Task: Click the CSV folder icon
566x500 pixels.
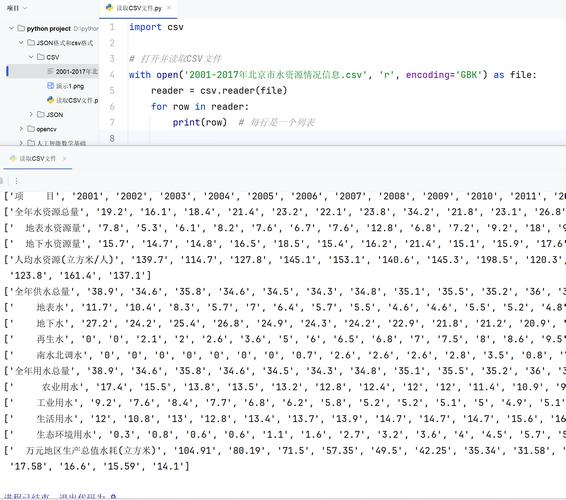Action: coord(41,57)
